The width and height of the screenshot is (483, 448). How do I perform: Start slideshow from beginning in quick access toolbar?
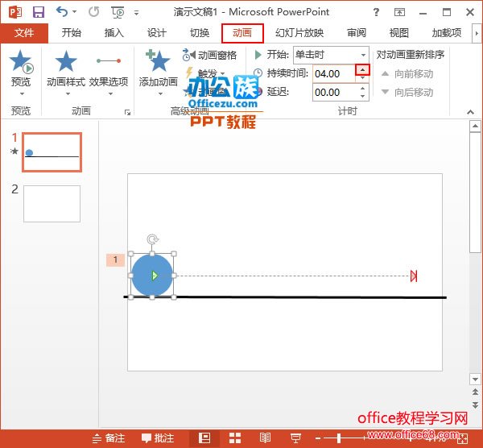(118, 12)
